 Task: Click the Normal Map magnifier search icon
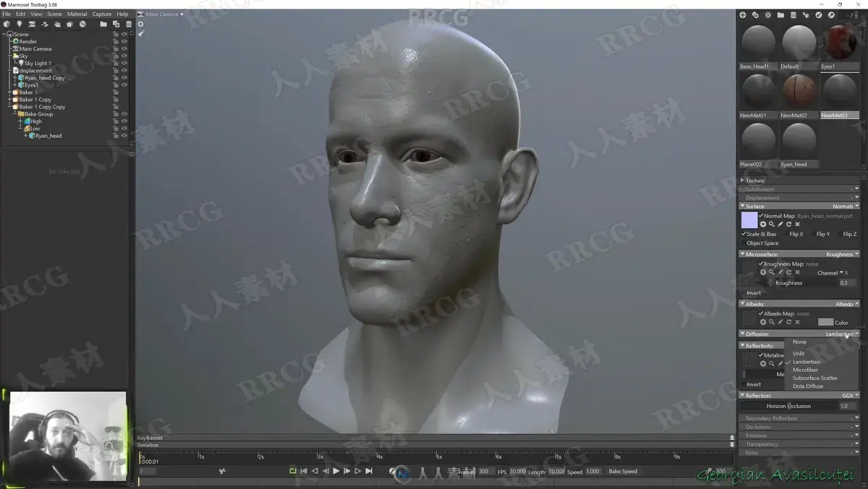point(772,224)
